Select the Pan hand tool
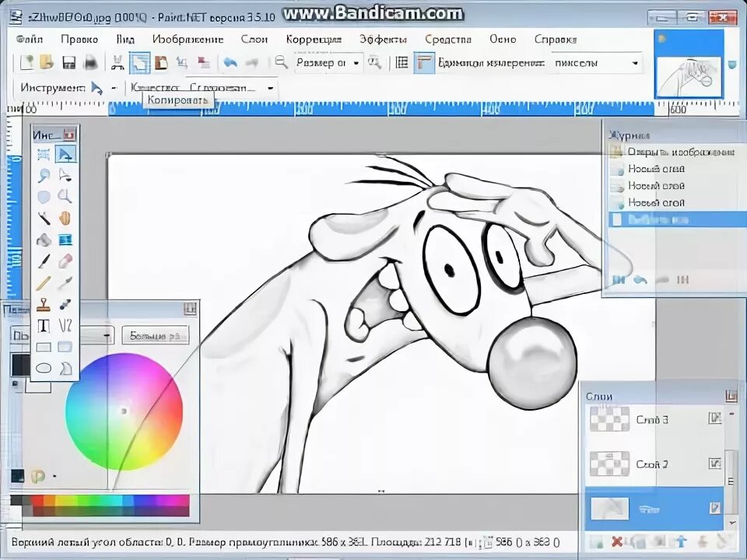 click(x=65, y=218)
